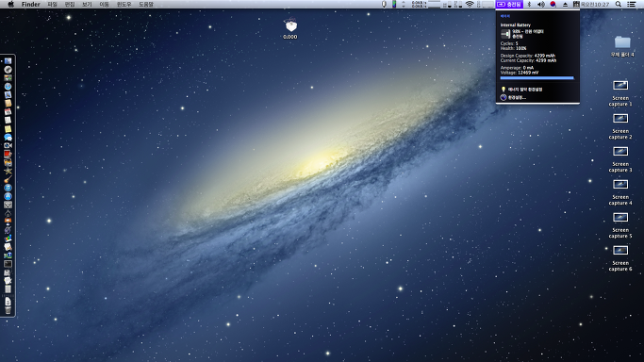Open Mission Control in the dock
The height and width of the screenshot is (362, 644).
(x=8, y=78)
